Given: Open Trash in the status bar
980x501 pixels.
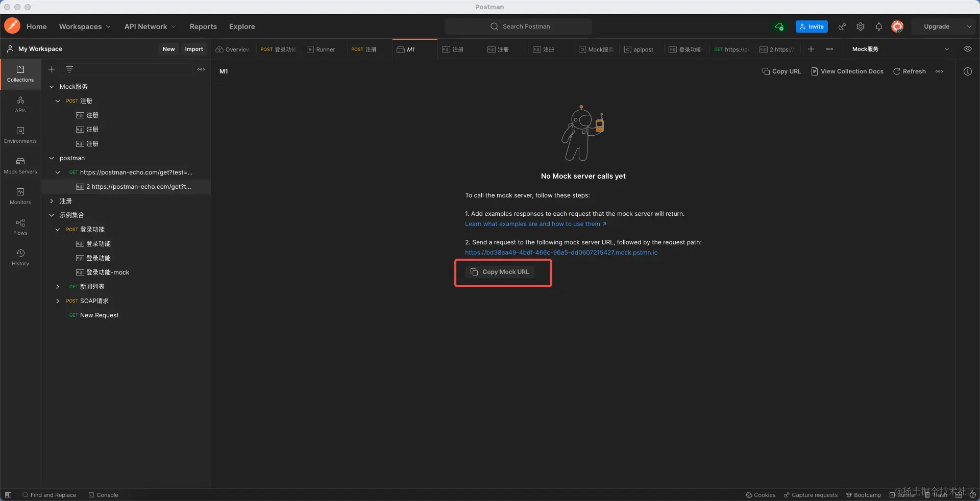Looking at the screenshot, I should 936,495.
